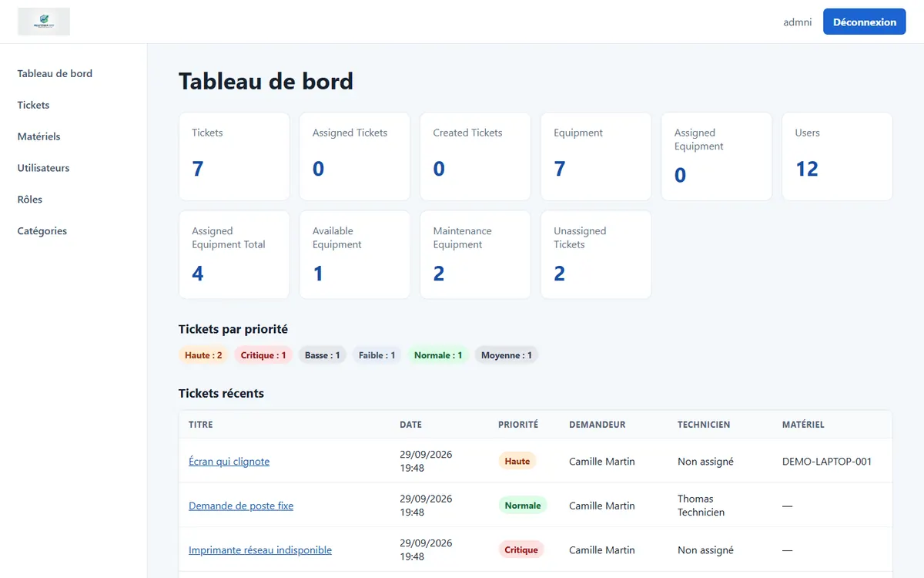Open the 'Écran qui clignote' ticket link
Image resolution: width=924 pixels, height=578 pixels.
(x=229, y=462)
